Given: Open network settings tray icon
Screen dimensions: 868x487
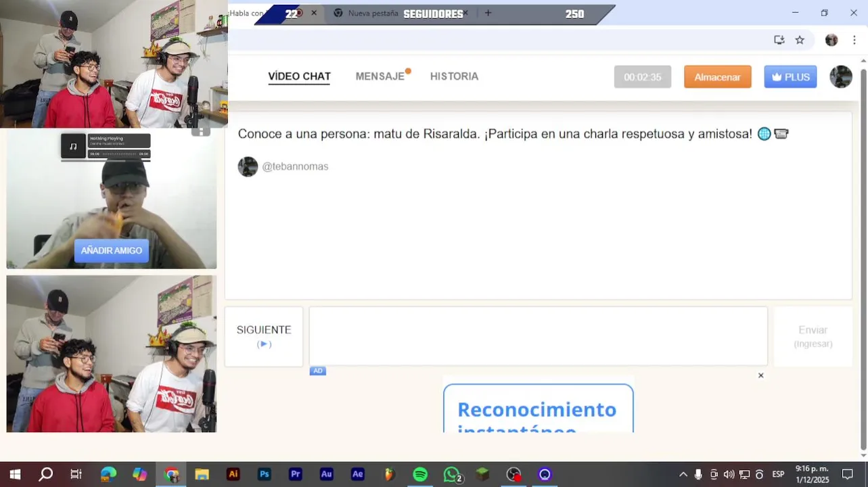Looking at the screenshot, I should 744,474.
